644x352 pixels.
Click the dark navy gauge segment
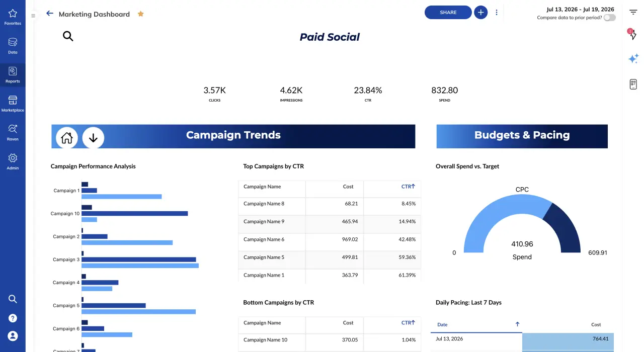pos(566,226)
